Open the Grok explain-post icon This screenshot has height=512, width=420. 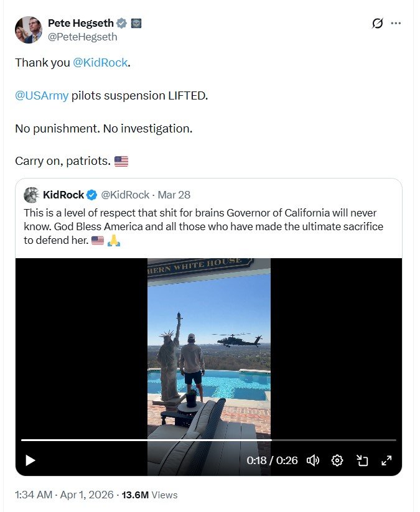377,24
